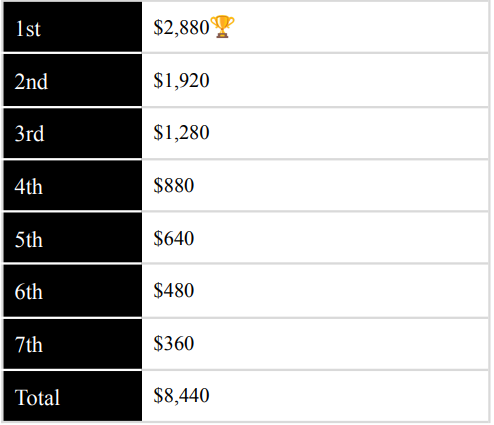This screenshot has height=425, width=494.
Task: Click the $8,440 total amount
Action: [181, 396]
